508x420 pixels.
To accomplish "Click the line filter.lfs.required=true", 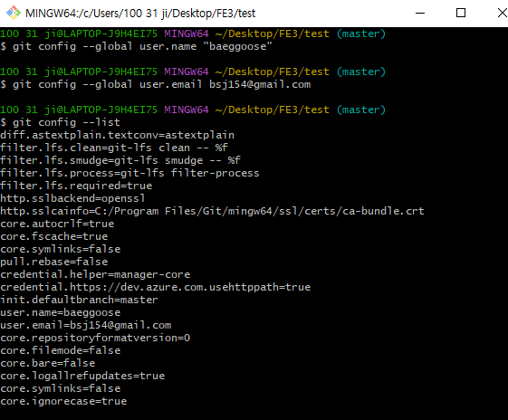I will pos(76,186).
